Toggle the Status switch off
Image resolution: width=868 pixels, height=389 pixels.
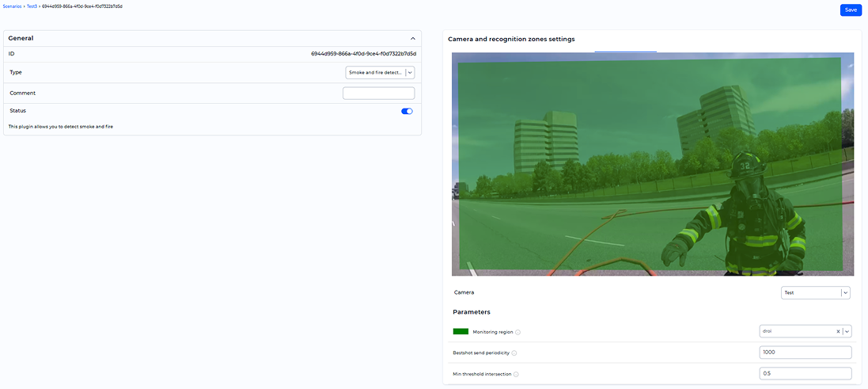407,112
